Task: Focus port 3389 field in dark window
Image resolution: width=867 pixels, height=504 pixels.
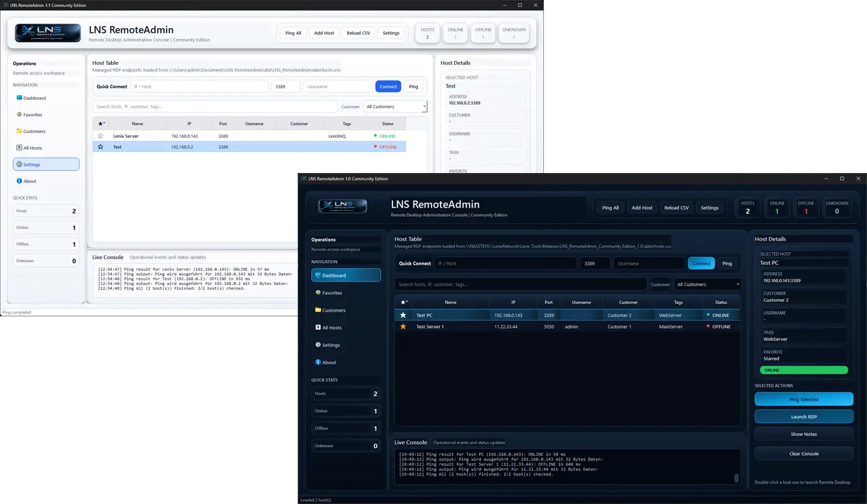Action: 595,263
